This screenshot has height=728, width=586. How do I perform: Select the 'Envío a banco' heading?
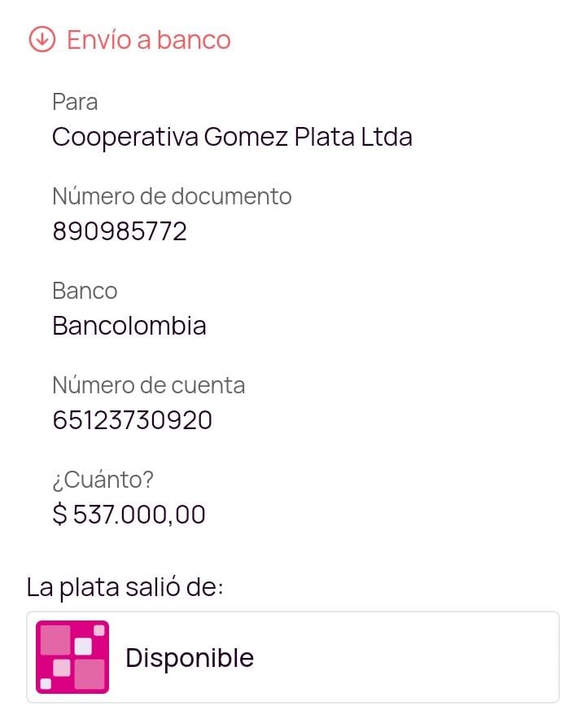[148, 39]
